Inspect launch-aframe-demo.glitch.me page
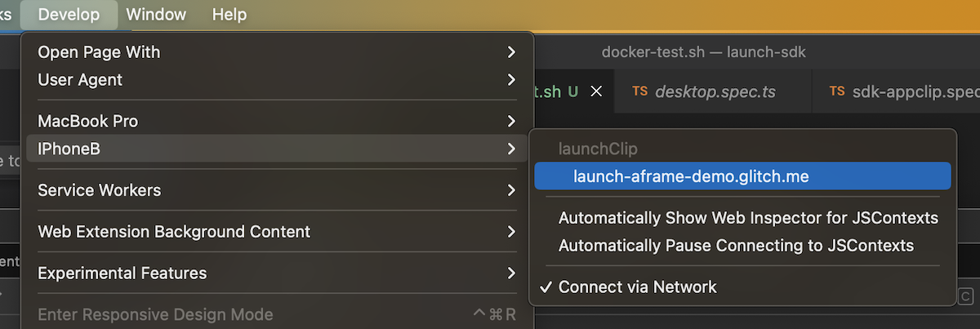This screenshot has height=329, width=980. pyautogui.click(x=742, y=176)
